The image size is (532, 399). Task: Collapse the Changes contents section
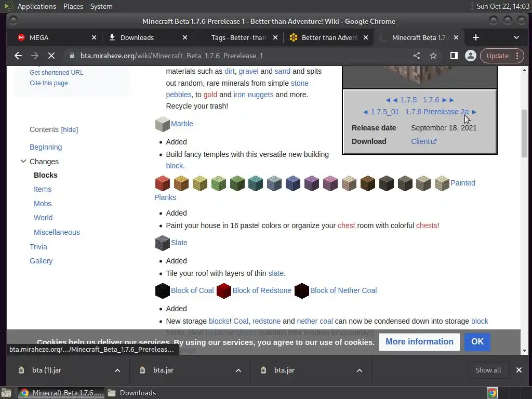(x=23, y=161)
